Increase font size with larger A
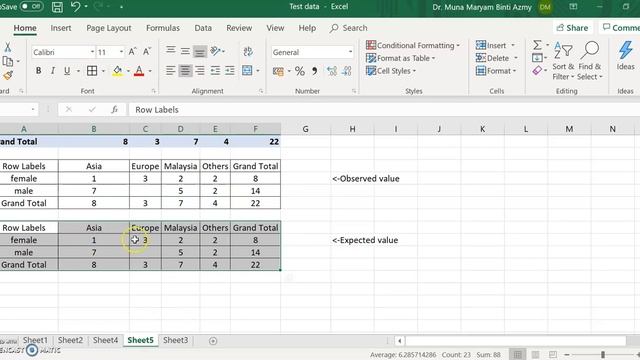This screenshot has height=360, width=640. (x=132, y=52)
